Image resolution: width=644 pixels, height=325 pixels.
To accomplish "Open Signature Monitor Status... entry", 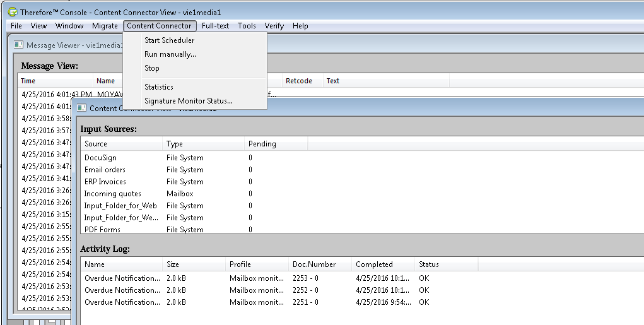I will [195, 101].
